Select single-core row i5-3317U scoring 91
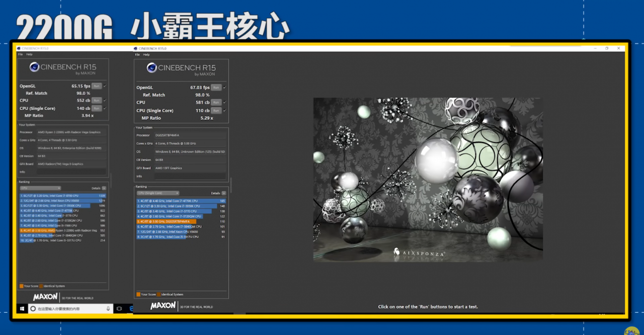 pyautogui.click(x=182, y=237)
